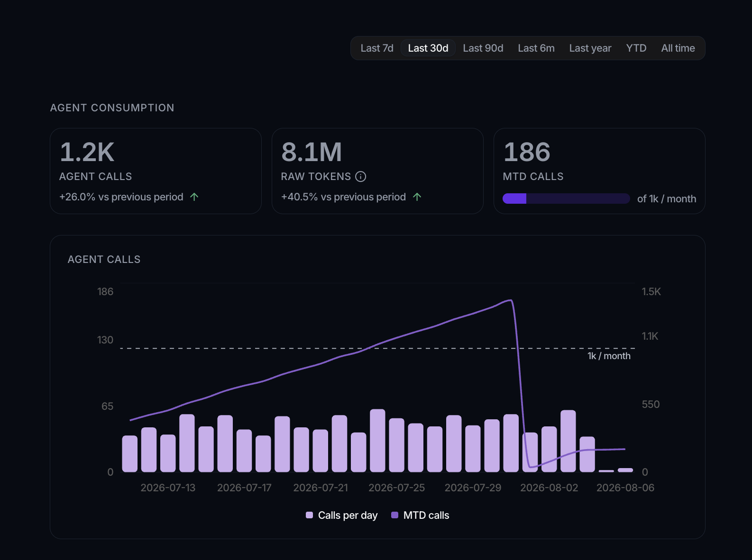Toggle the Calls per day legend swatch
The image size is (752, 560).
[x=309, y=515]
